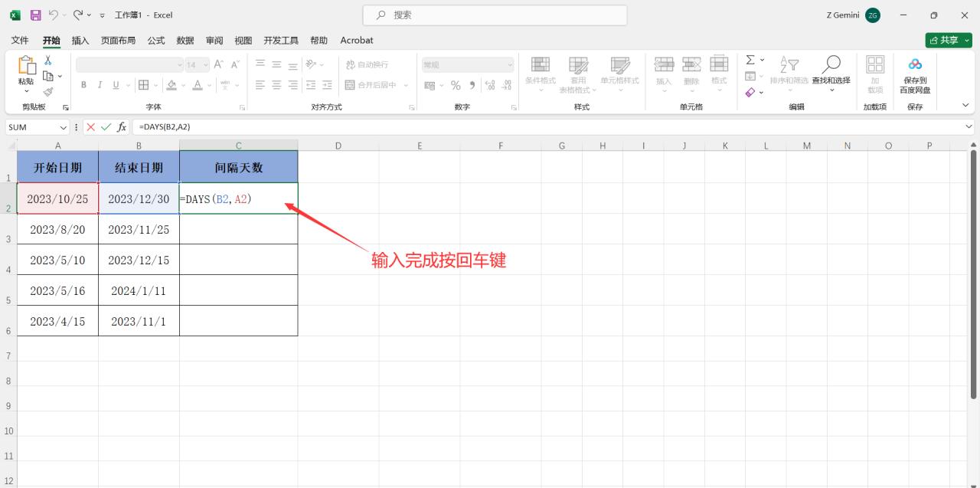Open the number format 常规 dropdown
The width and height of the screenshot is (980, 488).
click(x=511, y=65)
